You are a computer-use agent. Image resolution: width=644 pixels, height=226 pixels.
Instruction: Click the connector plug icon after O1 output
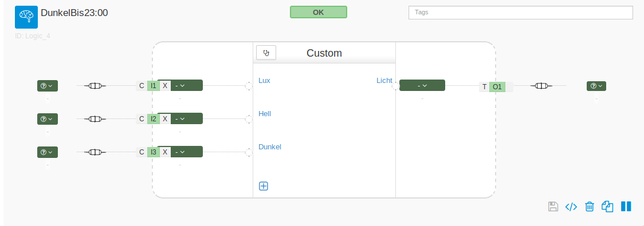[x=541, y=86]
